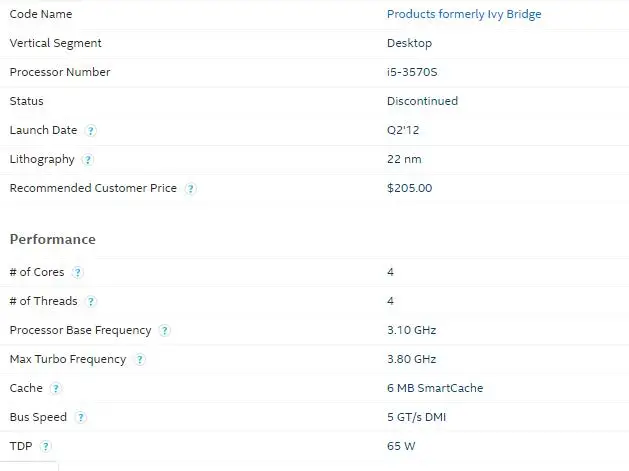Click the Cache help icon
Screen dimensions: 629x471
tap(56, 388)
